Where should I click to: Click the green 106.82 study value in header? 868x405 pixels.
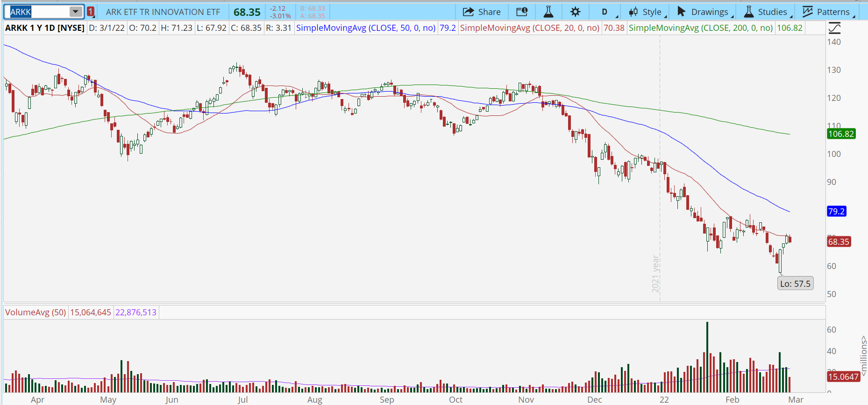790,28
